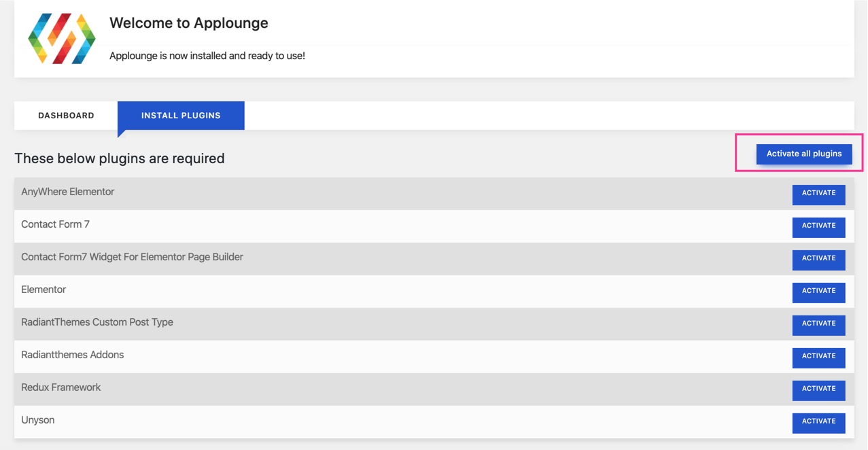Click the Welcome to Applounge heading

click(189, 23)
